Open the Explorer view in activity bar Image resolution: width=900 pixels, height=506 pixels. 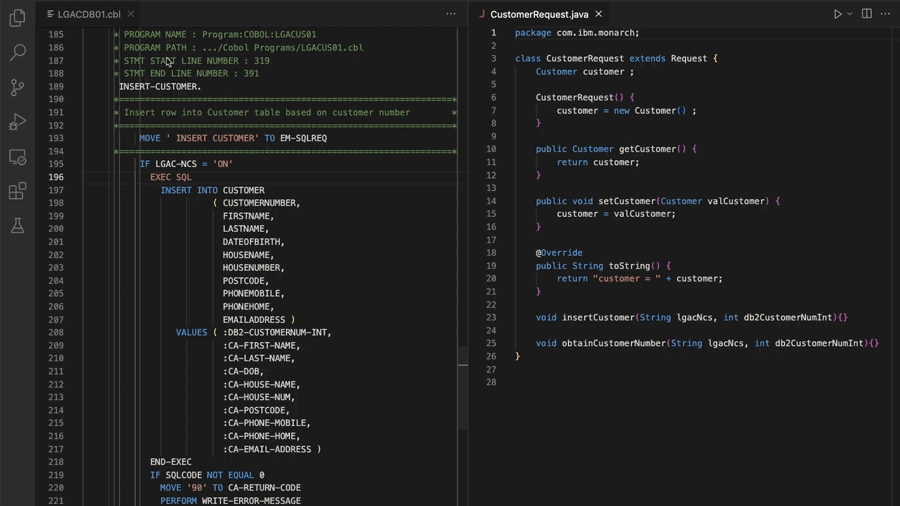pyautogui.click(x=17, y=18)
